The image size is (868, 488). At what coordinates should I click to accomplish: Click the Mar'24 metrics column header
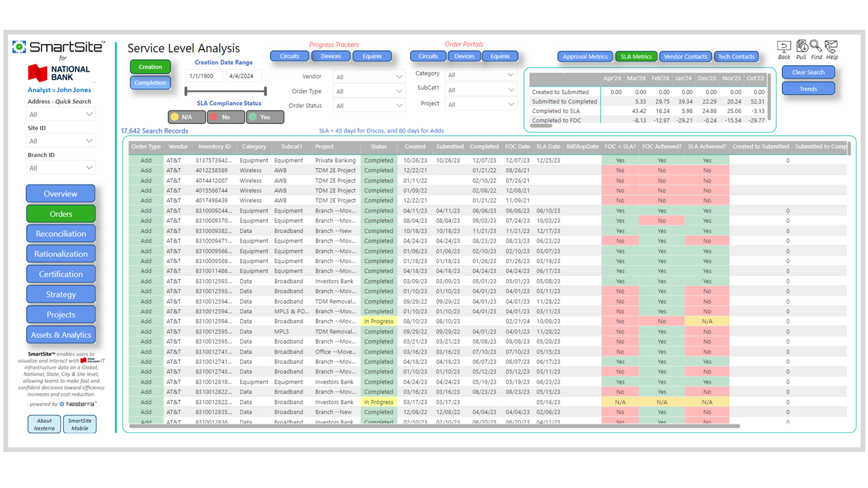click(636, 79)
